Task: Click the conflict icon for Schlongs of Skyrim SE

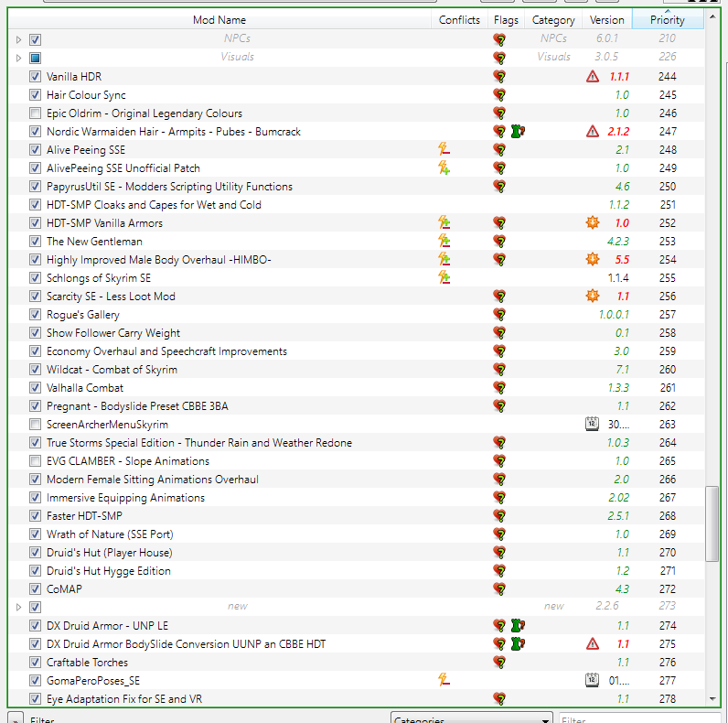Action: point(444,278)
